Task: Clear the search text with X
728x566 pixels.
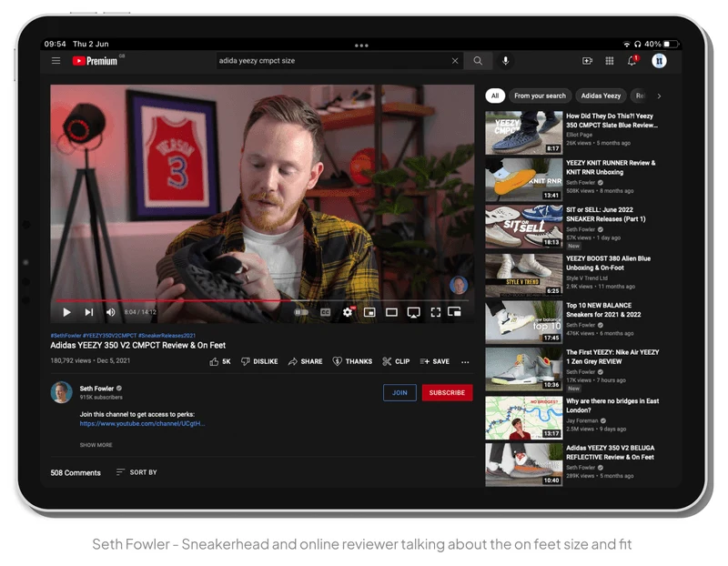Action: (x=455, y=61)
